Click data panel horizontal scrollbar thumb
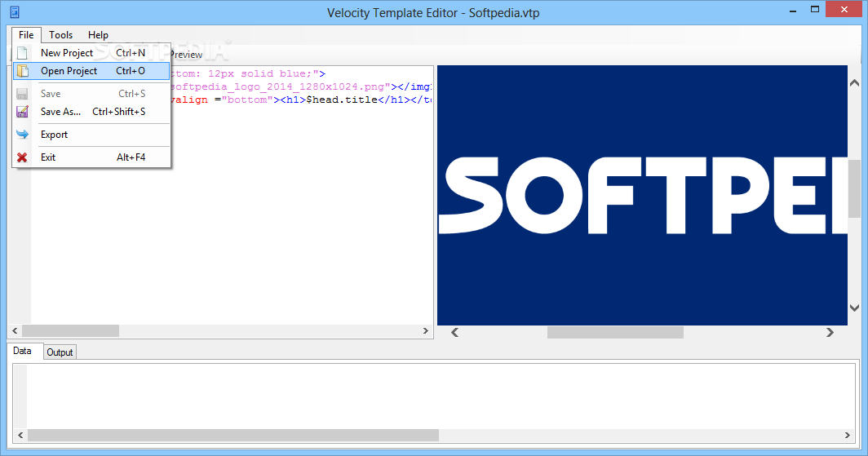Viewport: 868px width, 456px height. pyautogui.click(x=233, y=436)
